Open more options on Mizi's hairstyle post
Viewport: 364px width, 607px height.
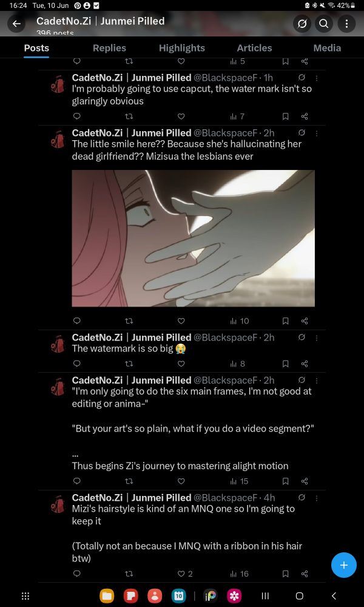pos(317,498)
